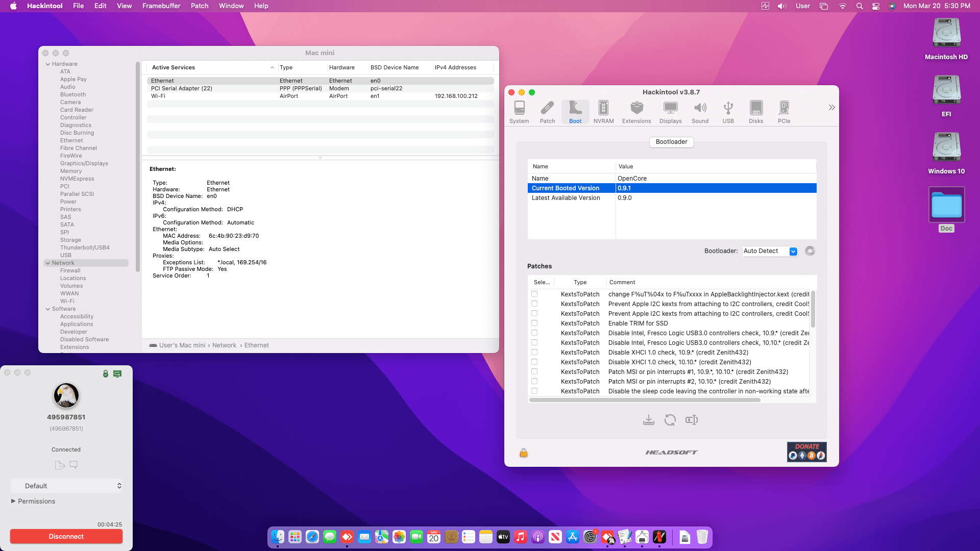Click the download icon below the patches list
The width and height of the screenshot is (980, 551).
coord(649,420)
